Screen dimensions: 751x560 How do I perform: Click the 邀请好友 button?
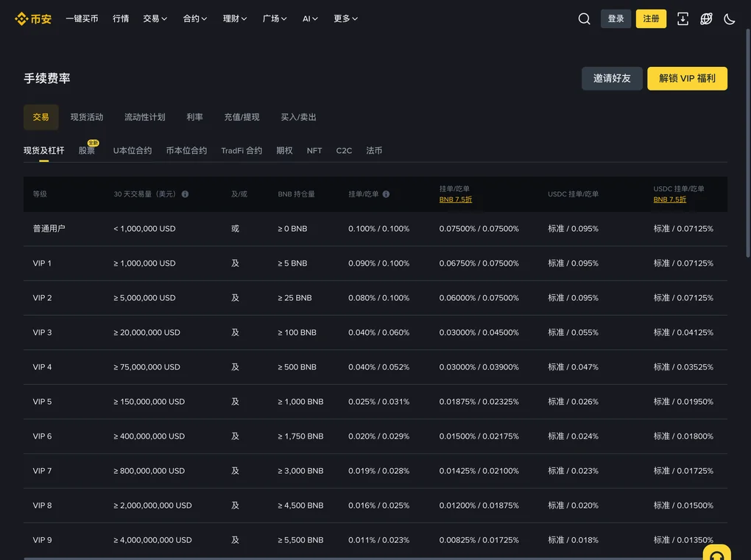tap(612, 79)
